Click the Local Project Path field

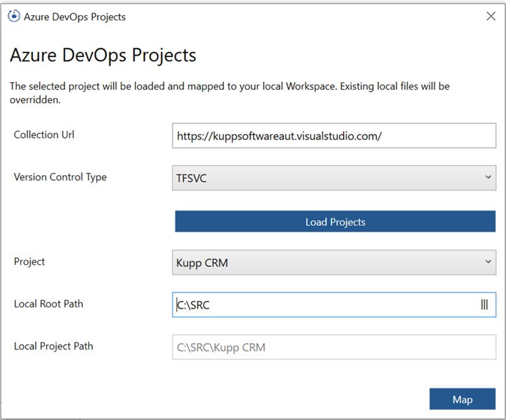pos(334,347)
